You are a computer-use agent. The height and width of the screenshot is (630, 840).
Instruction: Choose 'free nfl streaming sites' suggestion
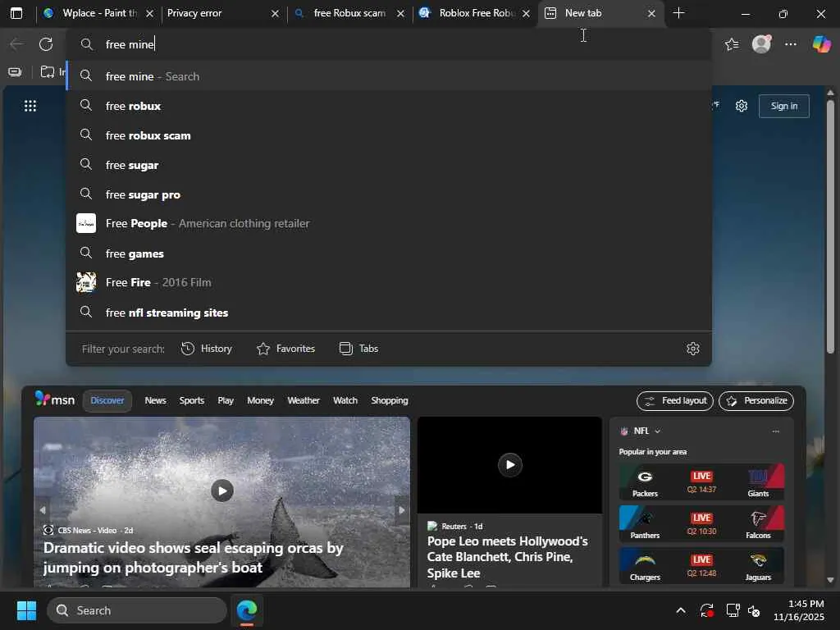click(x=389, y=312)
